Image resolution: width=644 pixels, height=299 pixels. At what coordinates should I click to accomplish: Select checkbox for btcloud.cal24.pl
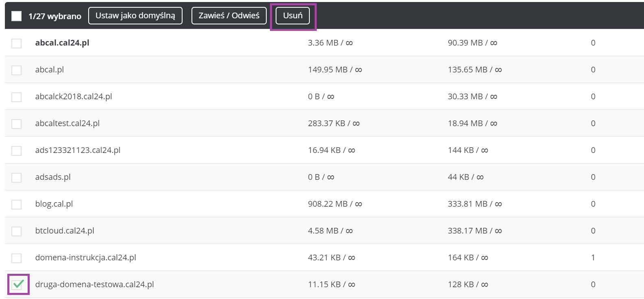[x=16, y=231]
